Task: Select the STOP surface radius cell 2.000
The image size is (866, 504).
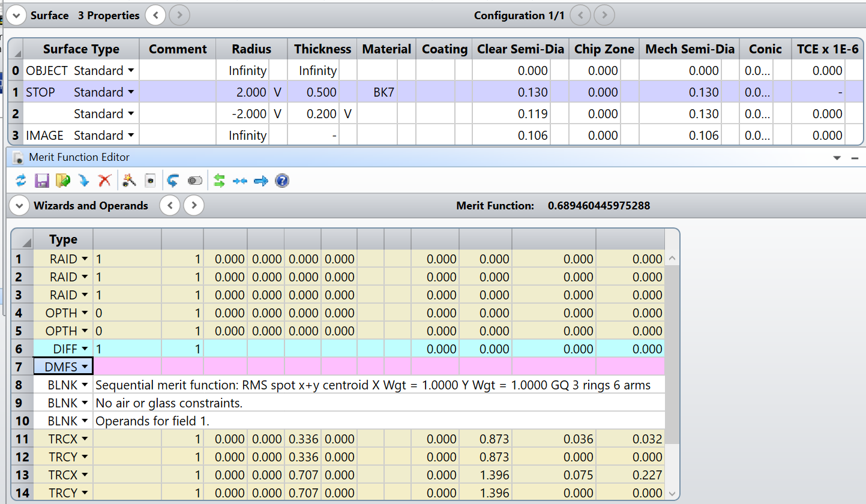Action: (x=242, y=92)
